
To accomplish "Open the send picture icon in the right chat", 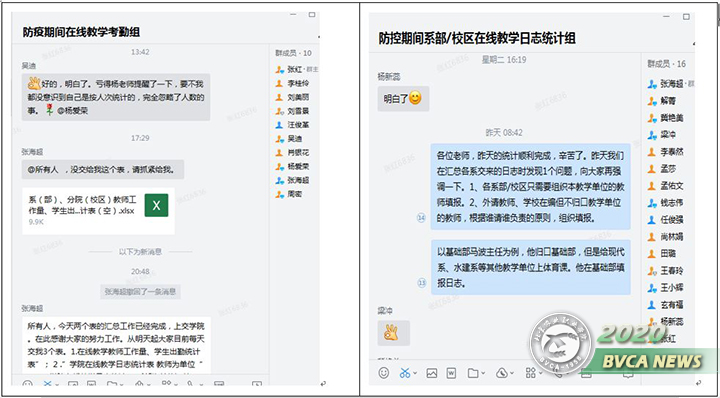I will point(432,373).
